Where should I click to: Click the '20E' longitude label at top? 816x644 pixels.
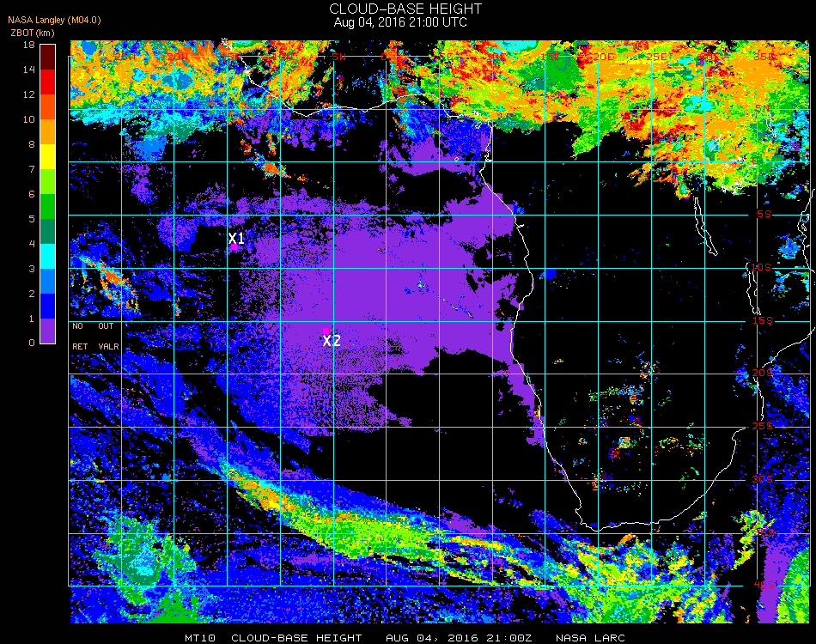pos(603,57)
